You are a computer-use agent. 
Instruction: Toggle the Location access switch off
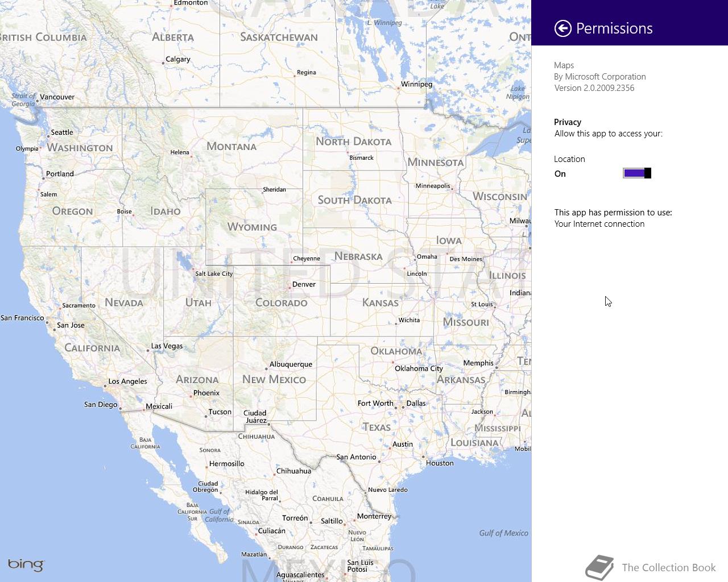pos(637,173)
